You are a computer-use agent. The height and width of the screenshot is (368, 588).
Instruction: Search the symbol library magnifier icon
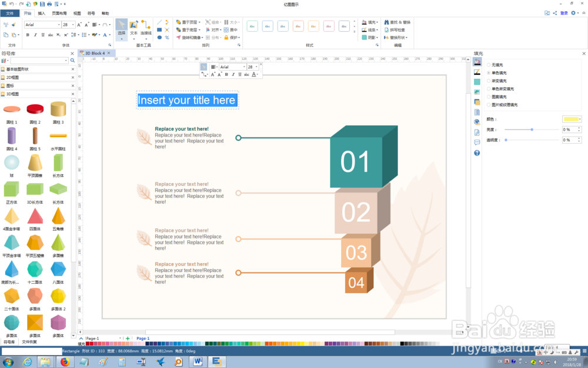(x=72, y=61)
